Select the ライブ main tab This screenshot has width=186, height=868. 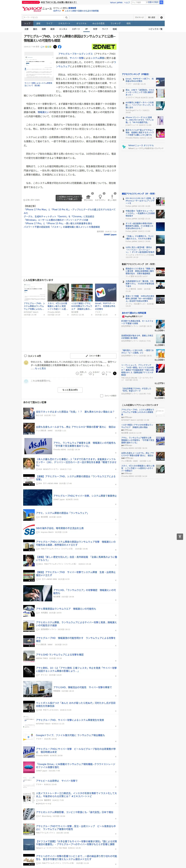pos(49,24)
